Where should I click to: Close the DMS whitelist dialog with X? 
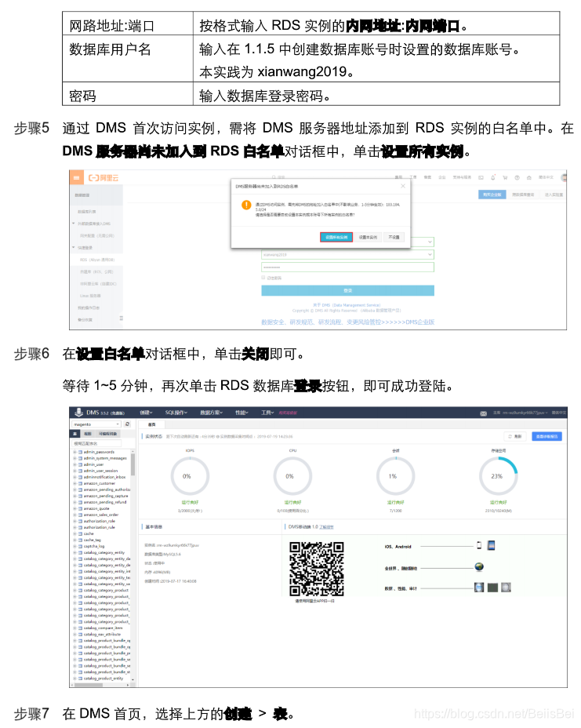pyautogui.click(x=403, y=186)
